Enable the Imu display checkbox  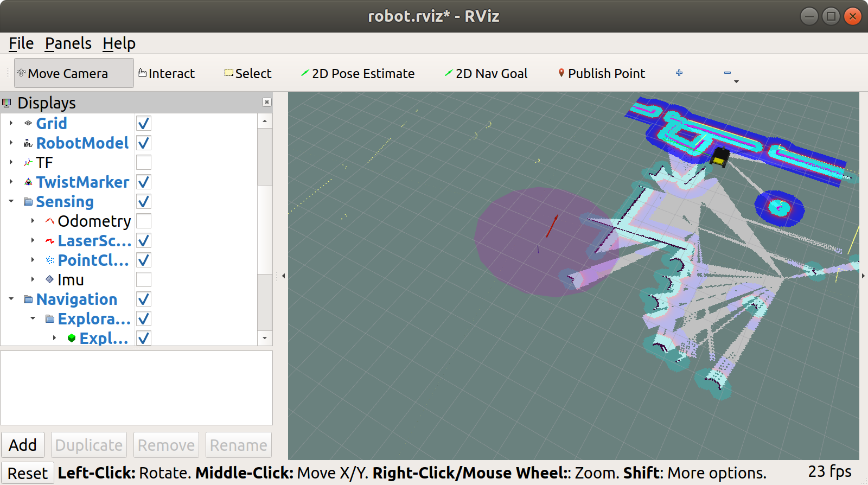click(x=144, y=279)
